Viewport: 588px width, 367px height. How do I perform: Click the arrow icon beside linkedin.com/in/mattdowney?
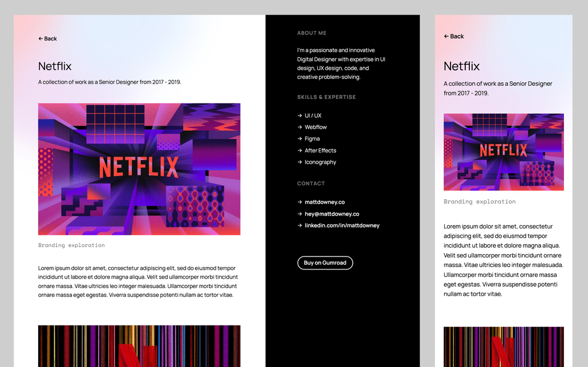300,226
